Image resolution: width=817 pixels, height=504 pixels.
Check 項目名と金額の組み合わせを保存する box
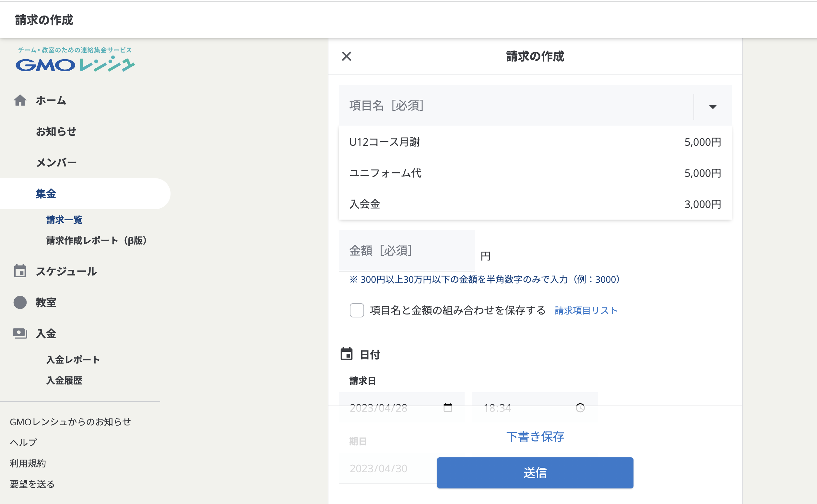[x=357, y=310]
